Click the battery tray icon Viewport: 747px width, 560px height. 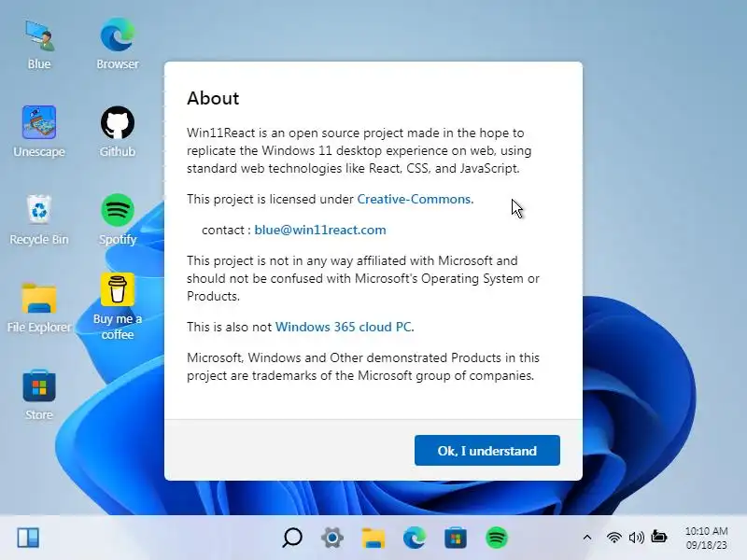click(x=659, y=537)
